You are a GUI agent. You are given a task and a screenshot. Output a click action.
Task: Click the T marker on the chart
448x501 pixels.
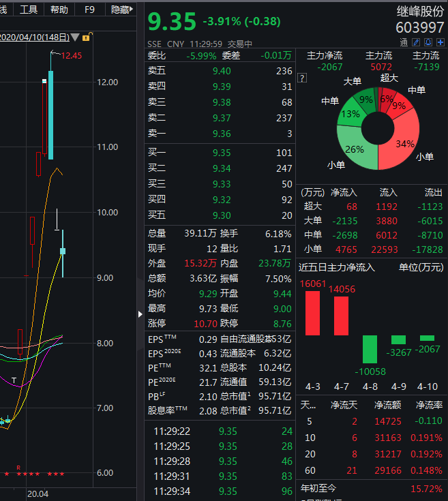point(14,380)
